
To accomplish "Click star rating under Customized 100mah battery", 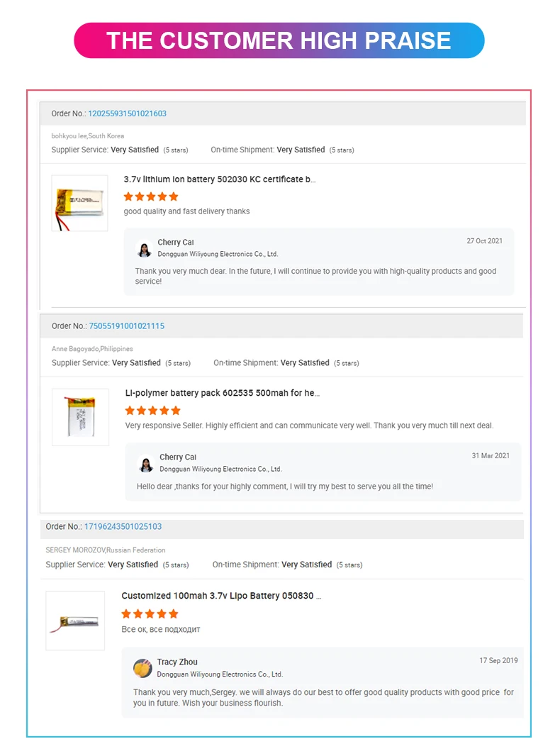I will point(150,613).
